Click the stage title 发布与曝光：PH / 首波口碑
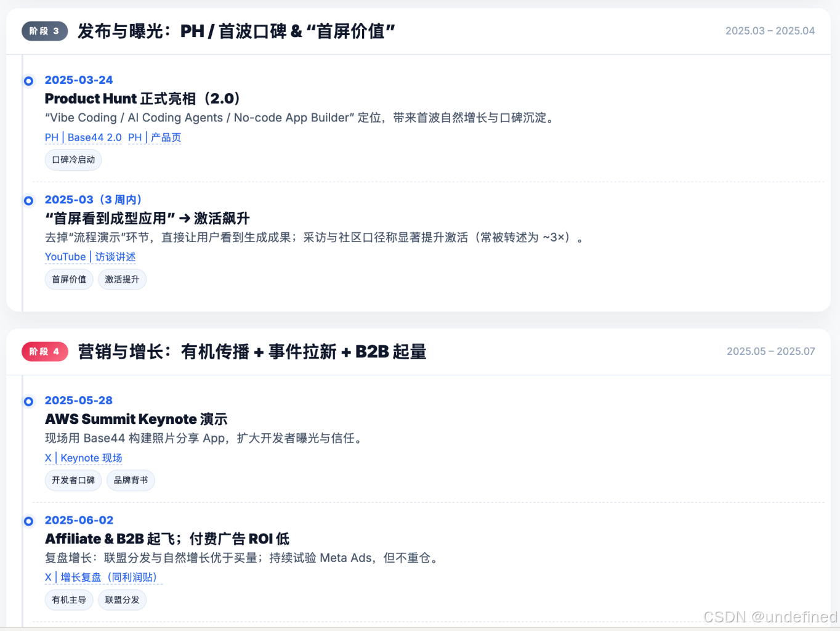840x631 pixels. 236,31
